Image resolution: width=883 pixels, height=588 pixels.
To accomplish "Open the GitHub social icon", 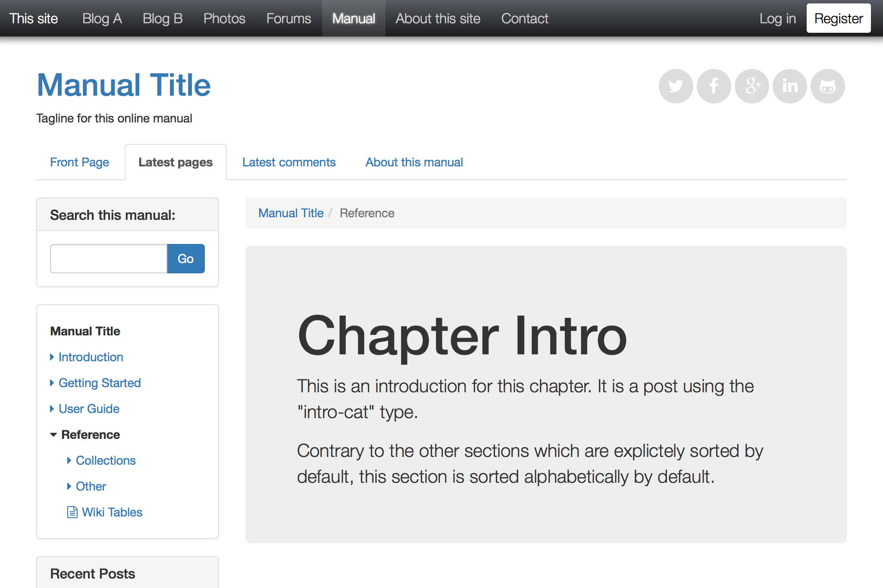I will tap(827, 86).
